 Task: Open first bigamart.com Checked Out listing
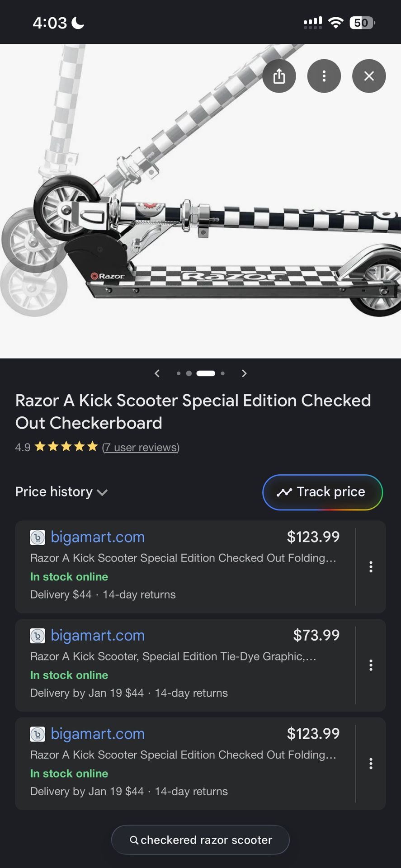98,537
